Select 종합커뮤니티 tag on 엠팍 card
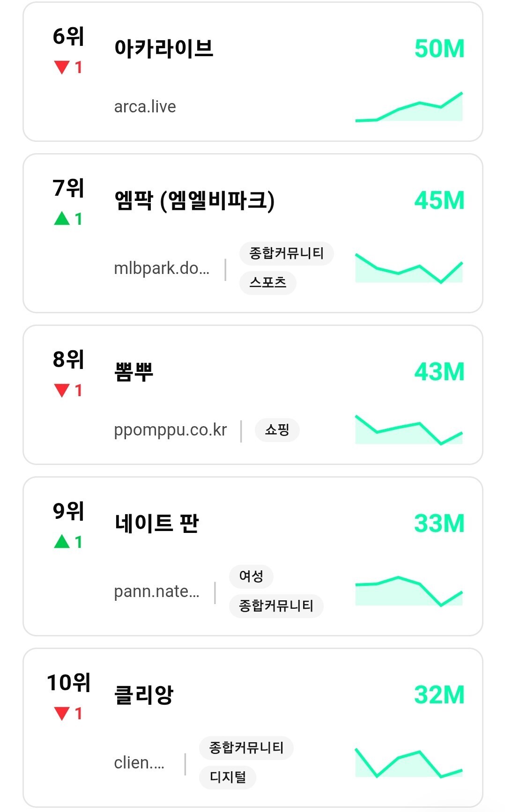Viewport: 505px width, 812px height. pos(287,254)
